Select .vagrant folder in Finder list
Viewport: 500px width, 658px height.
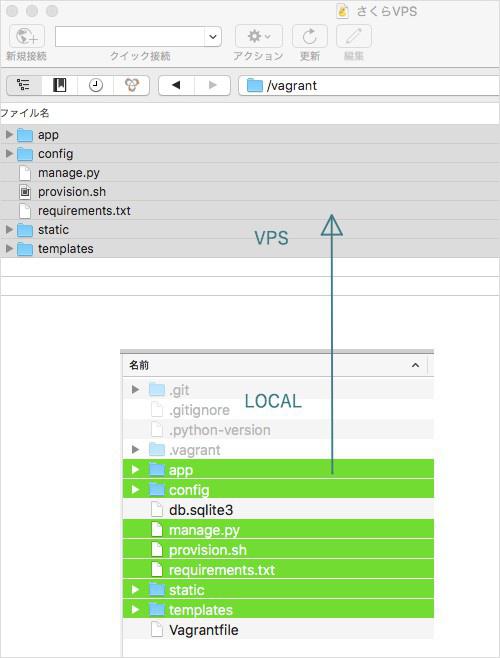coord(278,450)
